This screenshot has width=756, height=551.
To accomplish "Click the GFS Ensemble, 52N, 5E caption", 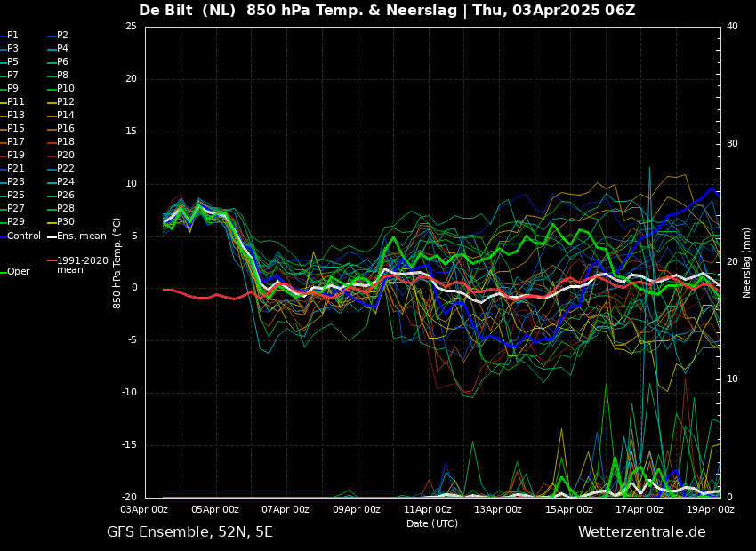I will (x=189, y=532).
